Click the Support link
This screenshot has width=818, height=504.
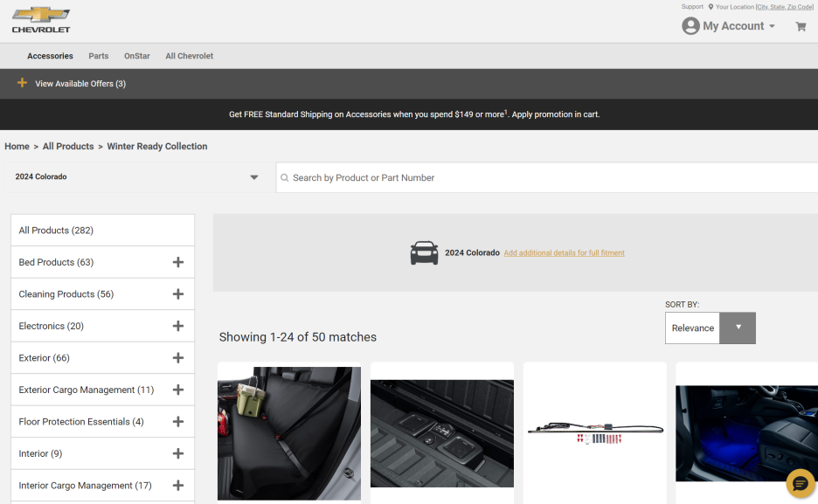pos(692,7)
